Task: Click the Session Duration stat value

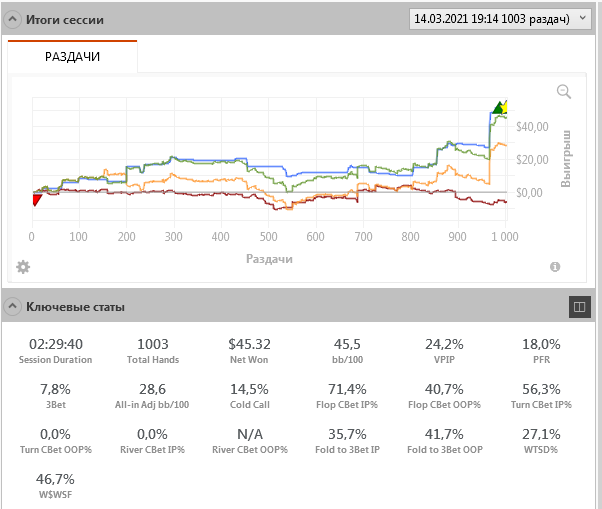Action: [x=56, y=344]
